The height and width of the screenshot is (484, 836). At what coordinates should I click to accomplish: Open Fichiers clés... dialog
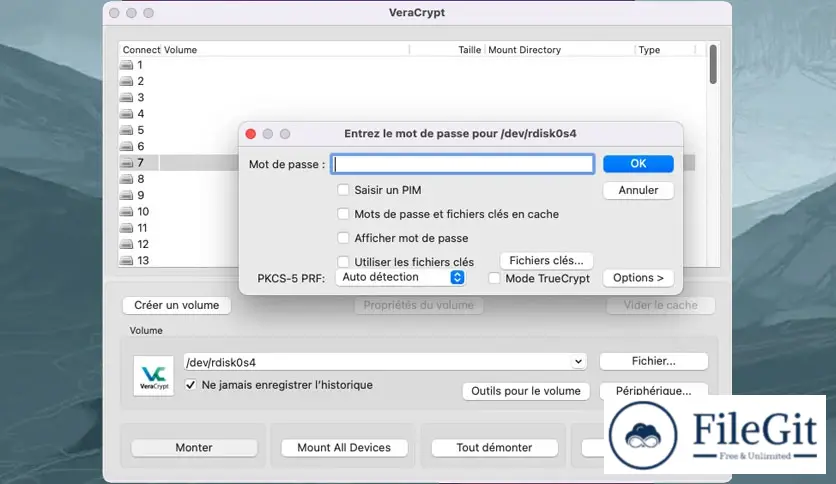tap(546, 261)
